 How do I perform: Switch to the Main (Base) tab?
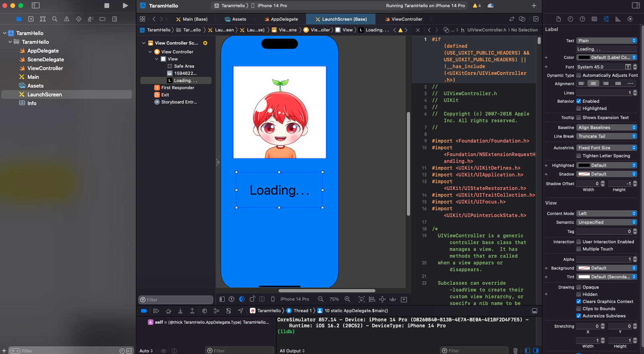point(192,19)
